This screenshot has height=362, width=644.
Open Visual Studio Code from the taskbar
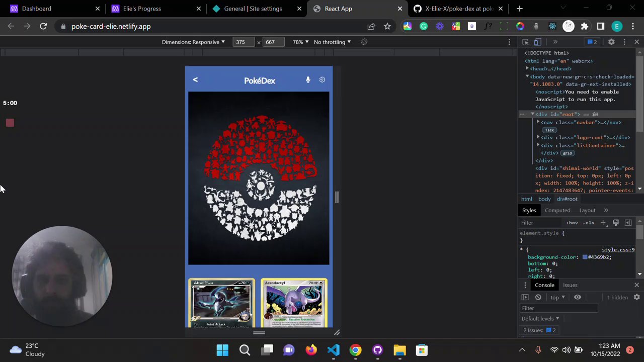pos(333,350)
